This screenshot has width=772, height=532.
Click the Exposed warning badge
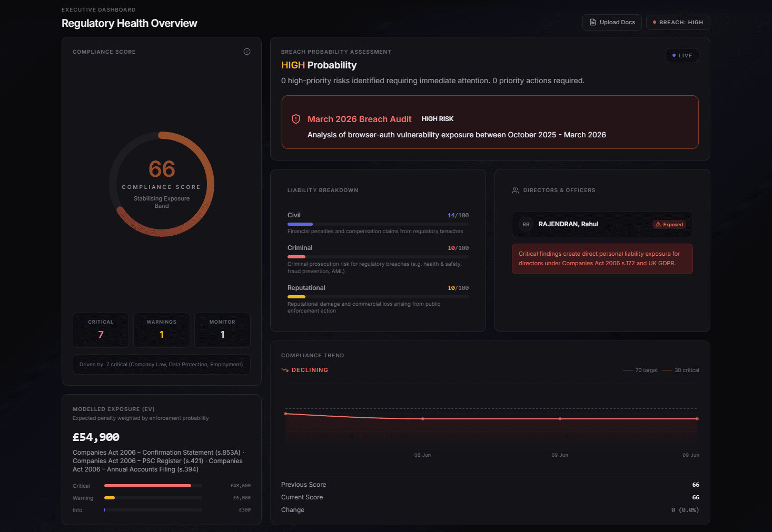click(669, 224)
